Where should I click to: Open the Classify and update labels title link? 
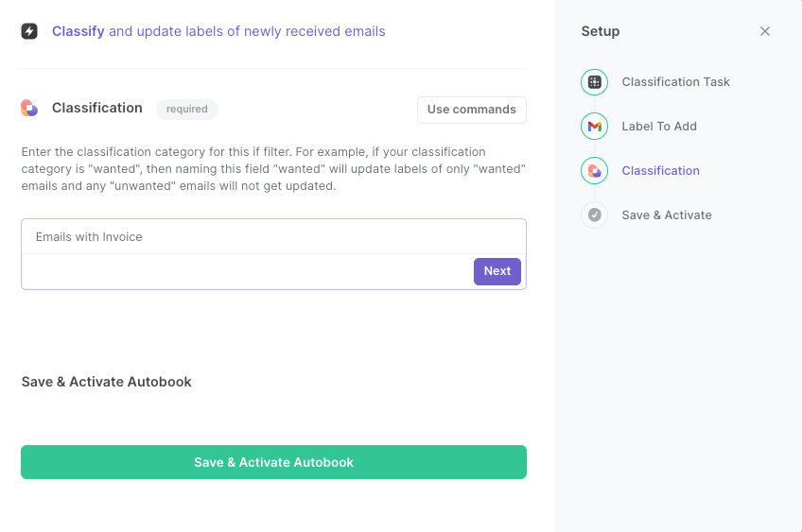(x=218, y=31)
